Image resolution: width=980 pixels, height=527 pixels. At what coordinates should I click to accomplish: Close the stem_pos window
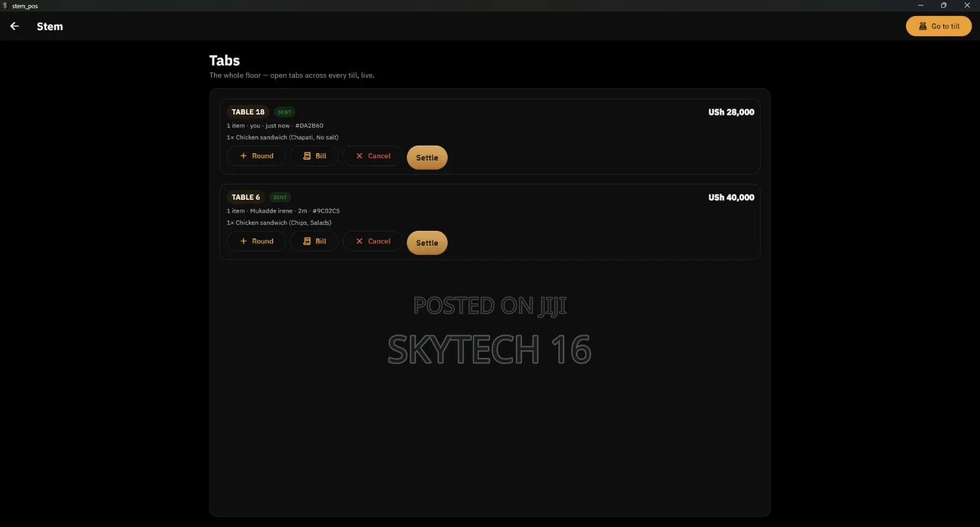(968, 6)
